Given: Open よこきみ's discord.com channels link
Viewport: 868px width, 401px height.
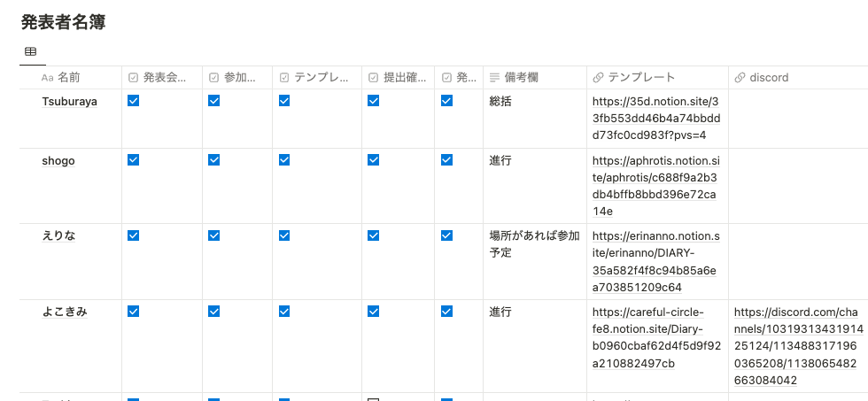Looking at the screenshot, I should pyautogui.click(x=799, y=346).
